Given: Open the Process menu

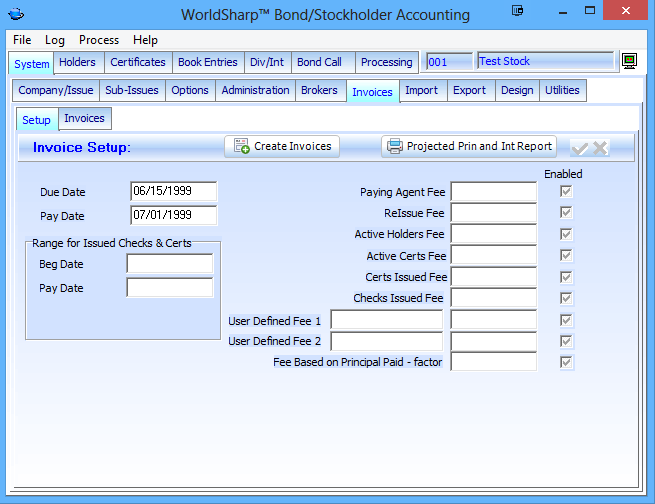Looking at the screenshot, I should point(99,40).
